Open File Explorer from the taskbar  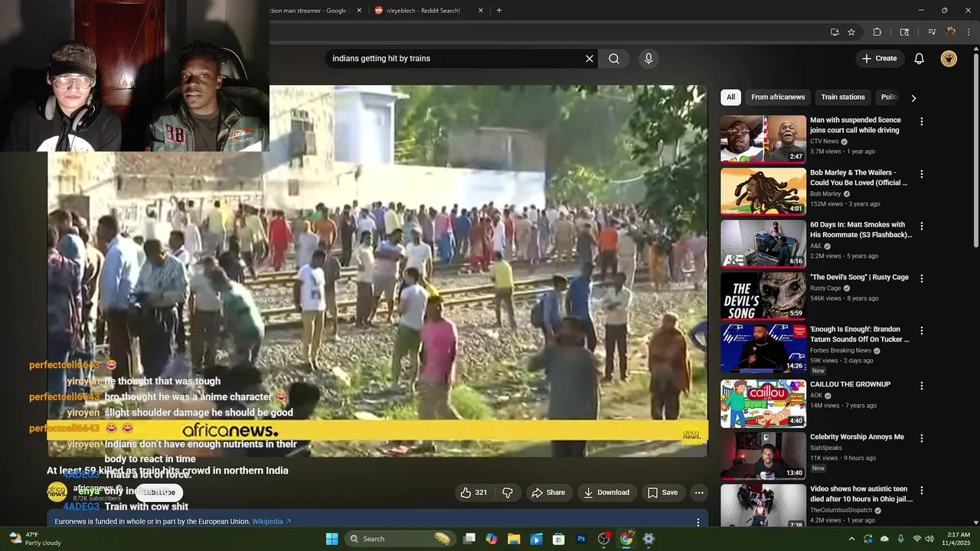(514, 539)
